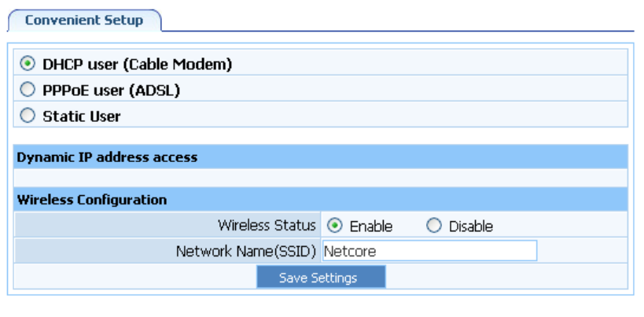Click the Wireless Configuration section header
Viewport: 644px width, 317px height.
tap(91, 200)
